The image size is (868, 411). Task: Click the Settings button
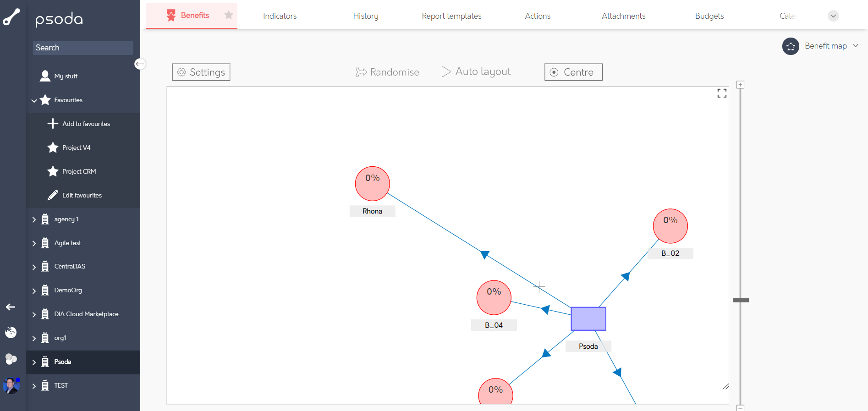pos(201,72)
